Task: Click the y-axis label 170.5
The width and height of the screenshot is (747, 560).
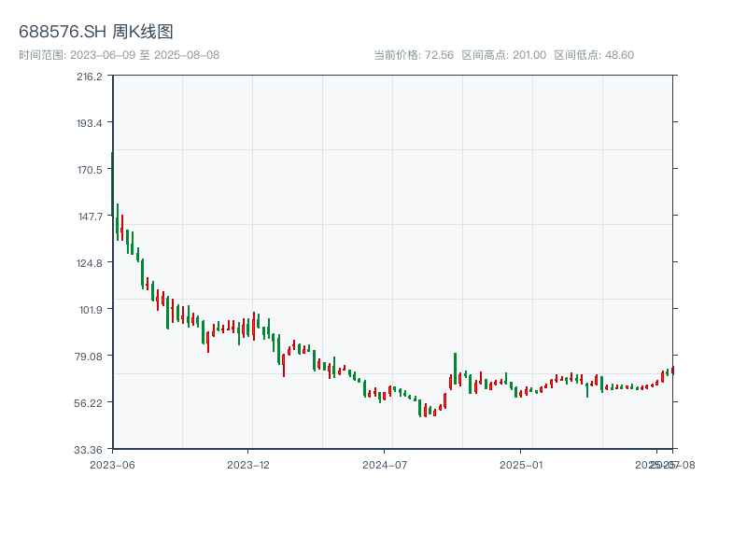Action: coord(90,170)
